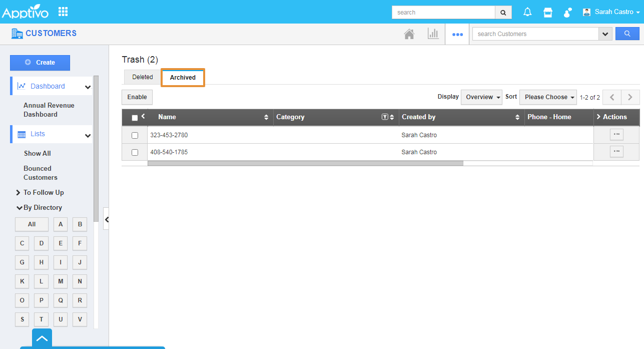Click the blue customer search magnifier button
The image size is (644, 349).
(x=627, y=34)
